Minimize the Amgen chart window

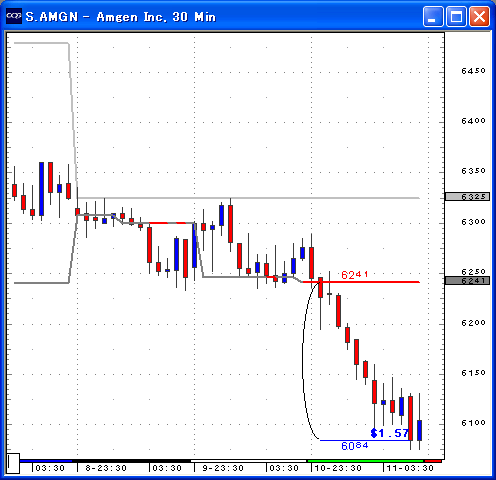(433, 16)
